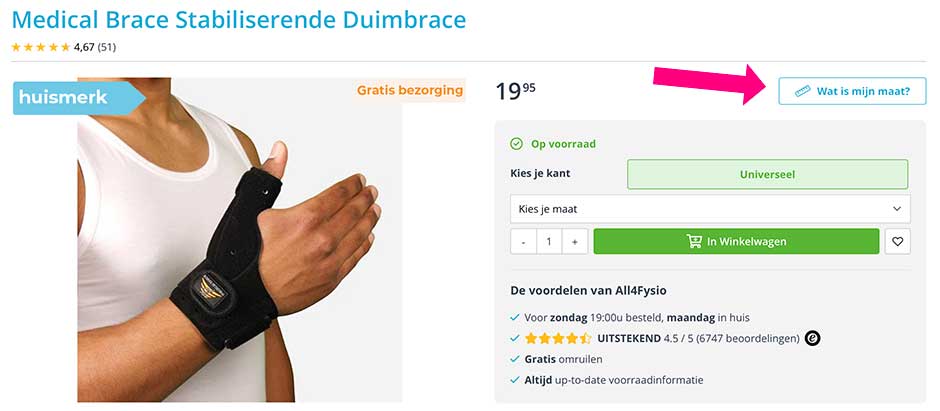
Task: Open the Medical Brace Stabiliserende Duimbrace title
Action: click(x=239, y=20)
